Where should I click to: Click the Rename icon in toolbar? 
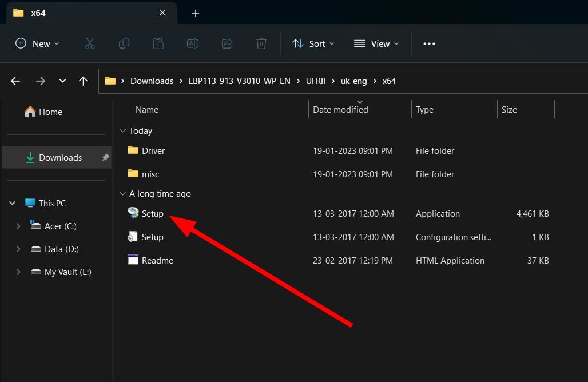click(x=193, y=43)
